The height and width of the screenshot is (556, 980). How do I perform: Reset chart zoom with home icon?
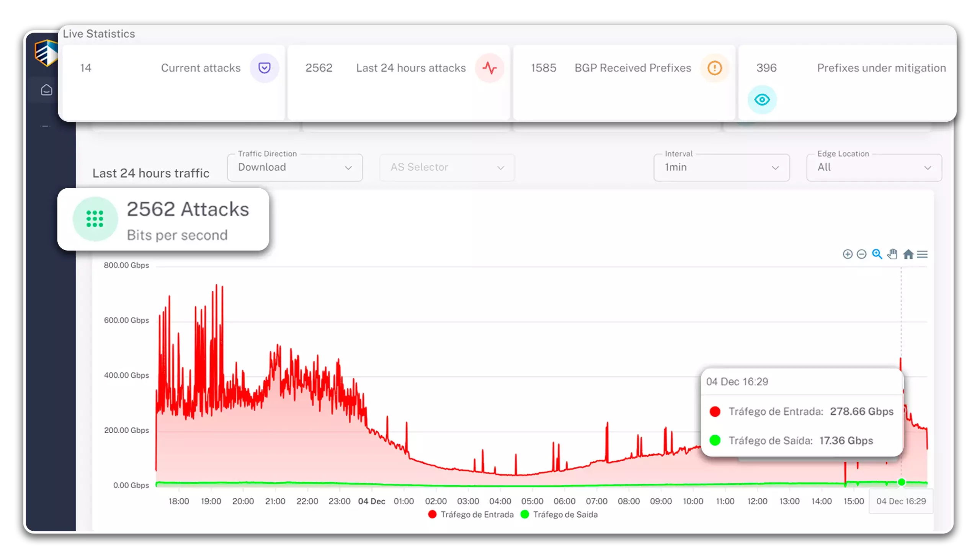908,254
